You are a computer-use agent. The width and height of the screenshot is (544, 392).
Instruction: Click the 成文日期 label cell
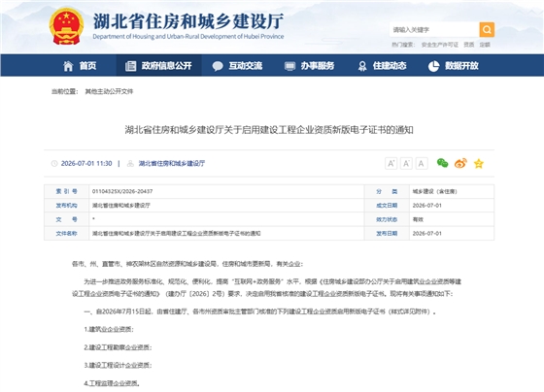pyautogui.click(x=387, y=205)
